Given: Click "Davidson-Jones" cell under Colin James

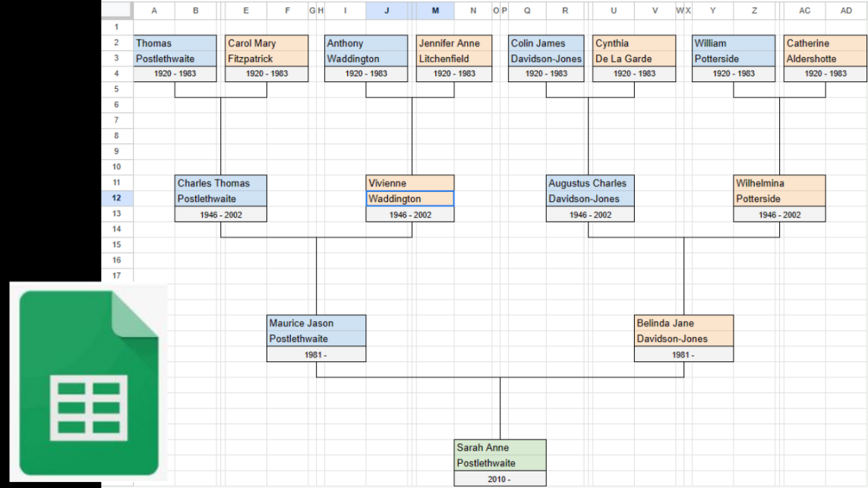Looking at the screenshot, I should click(x=546, y=59).
